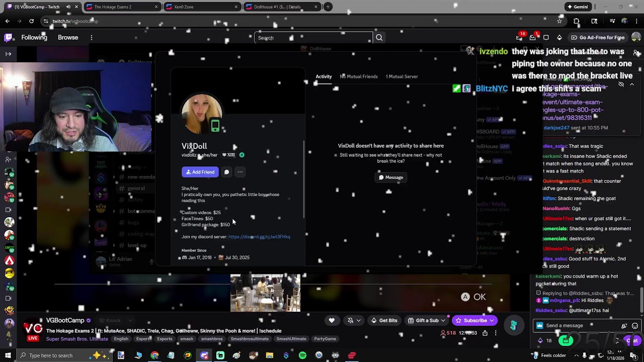644x362 pixels.
Task: Follow with the heart button
Action: coord(332,320)
